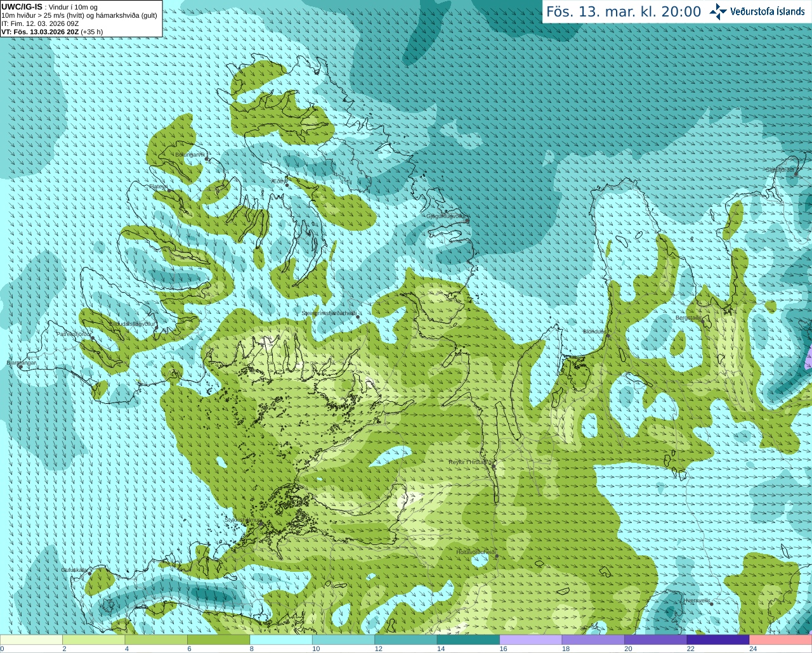Image resolution: width=812 pixels, height=653 pixels.
Task: Click the legend scale value '12'
Action: 378,649
